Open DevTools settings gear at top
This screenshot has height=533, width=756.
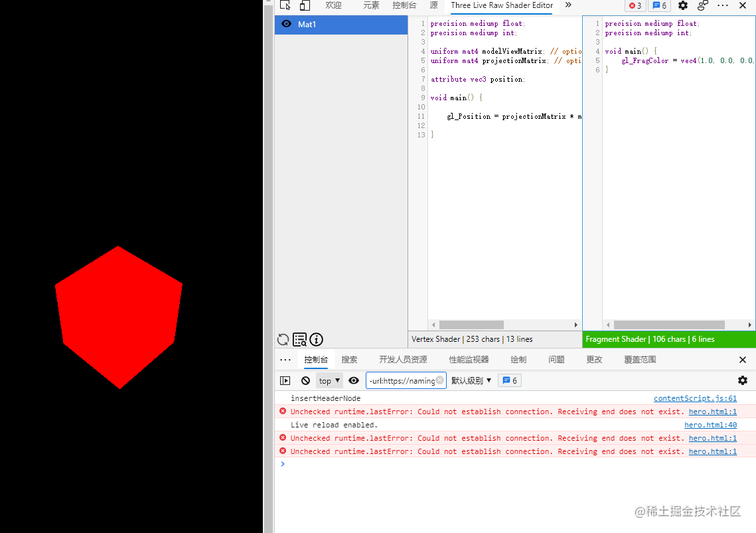click(x=683, y=5)
